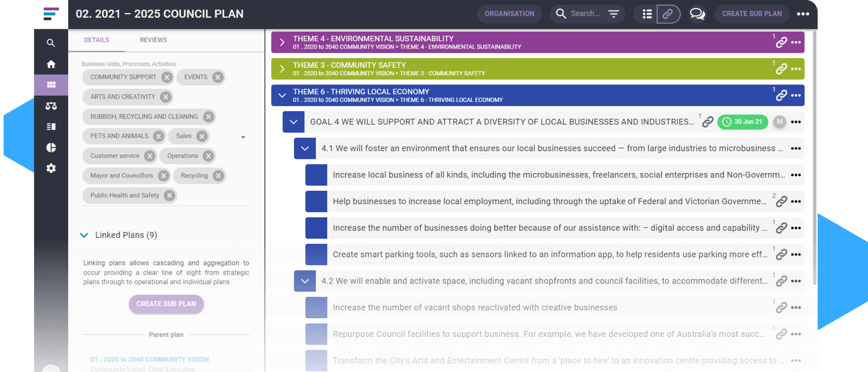The image size is (868, 372).
Task: Select Repurpose Council facilities row
Action: (555, 334)
